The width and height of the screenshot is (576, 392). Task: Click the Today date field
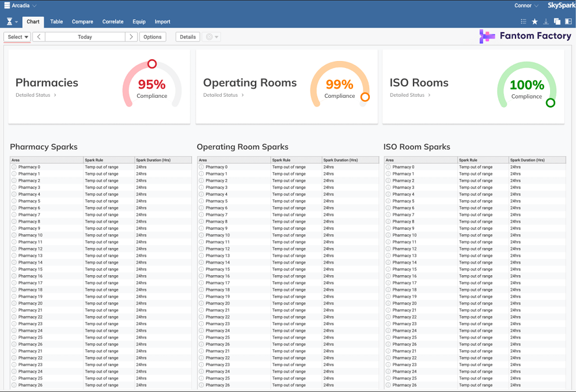pyautogui.click(x=85, y=37)
